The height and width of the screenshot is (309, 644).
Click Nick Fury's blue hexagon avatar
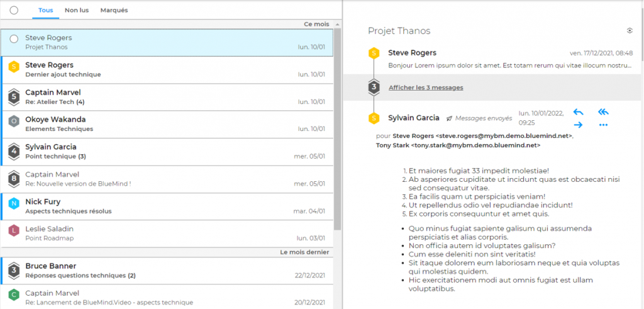coord(14,203)
